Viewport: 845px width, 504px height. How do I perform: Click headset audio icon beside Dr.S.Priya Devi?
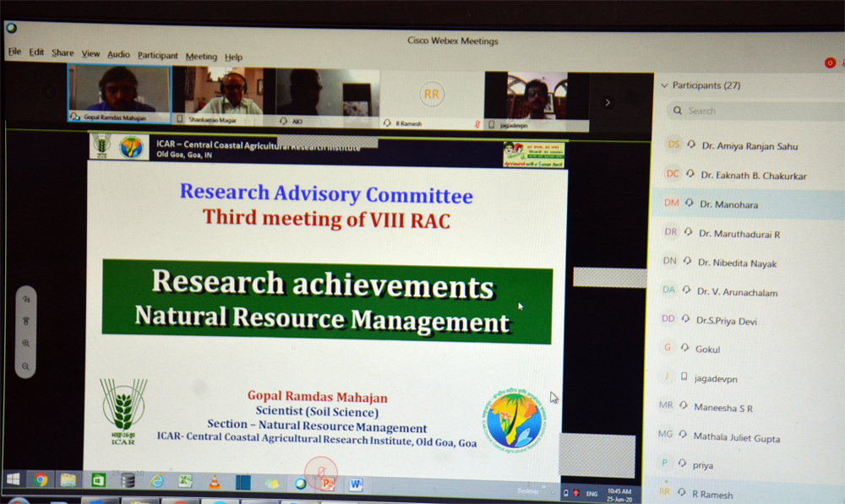click(685, 319)
